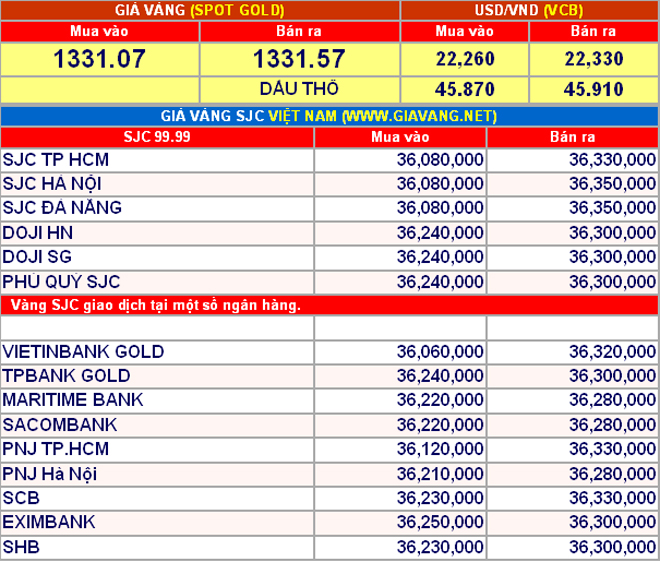
Task: Click the crude oil sell price 45.910
Action: click(x=593, y=89)
